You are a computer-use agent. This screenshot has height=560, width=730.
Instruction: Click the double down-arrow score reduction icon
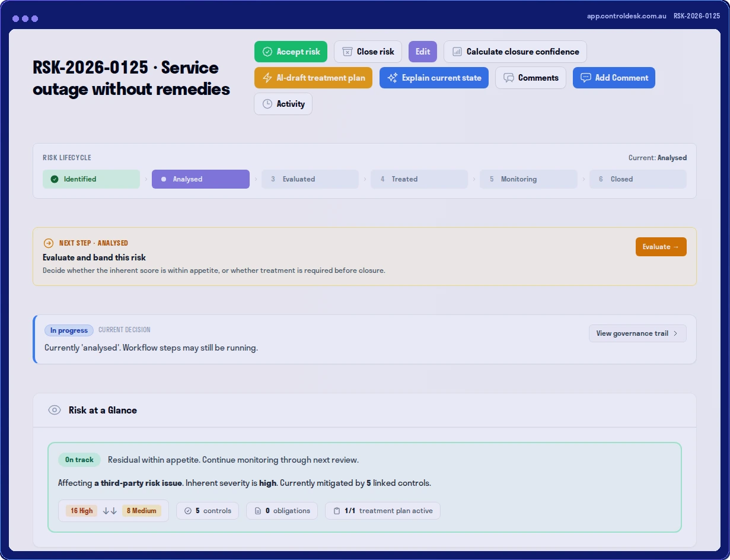[x=110, y=511]
